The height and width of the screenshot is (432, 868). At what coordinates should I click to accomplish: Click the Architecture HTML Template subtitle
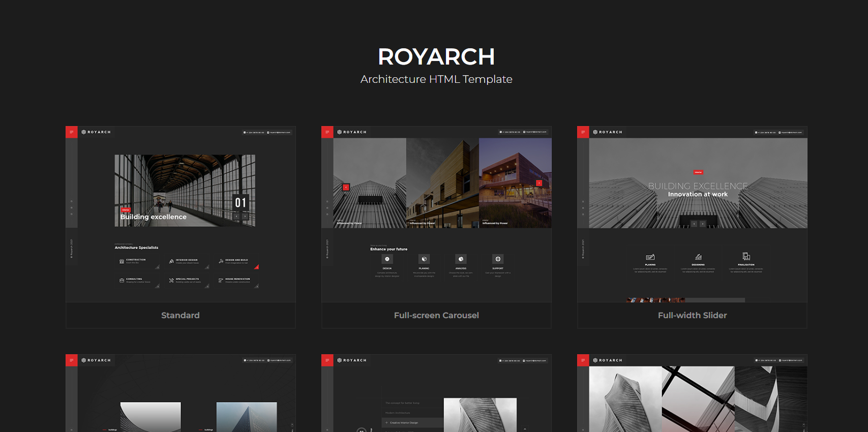(x=436, y=79)
